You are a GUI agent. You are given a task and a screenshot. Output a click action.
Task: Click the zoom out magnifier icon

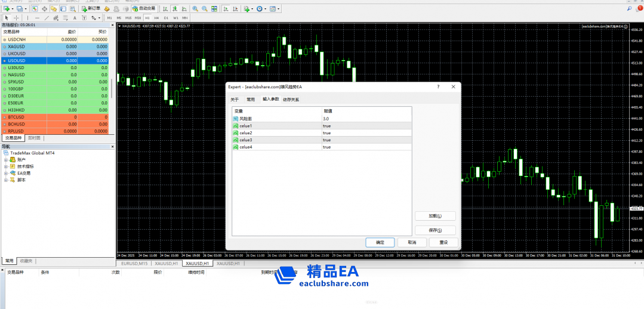pyautogui.click(x=205, y=9)
